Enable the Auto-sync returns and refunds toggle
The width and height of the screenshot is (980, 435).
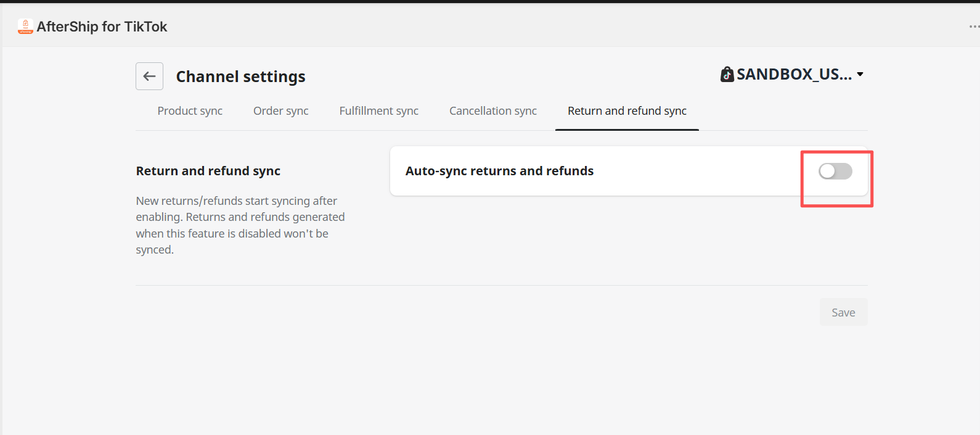point(835,171)
